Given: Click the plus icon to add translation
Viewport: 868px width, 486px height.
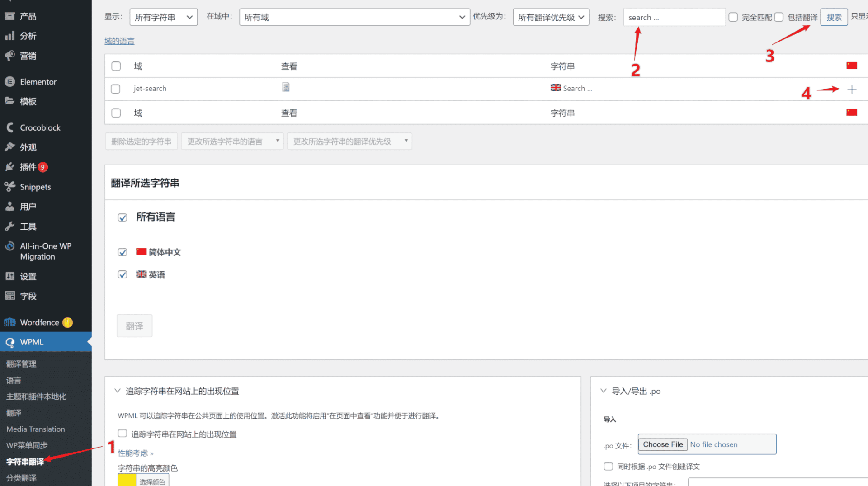Looking at the screenshot, I should [852, 90].
